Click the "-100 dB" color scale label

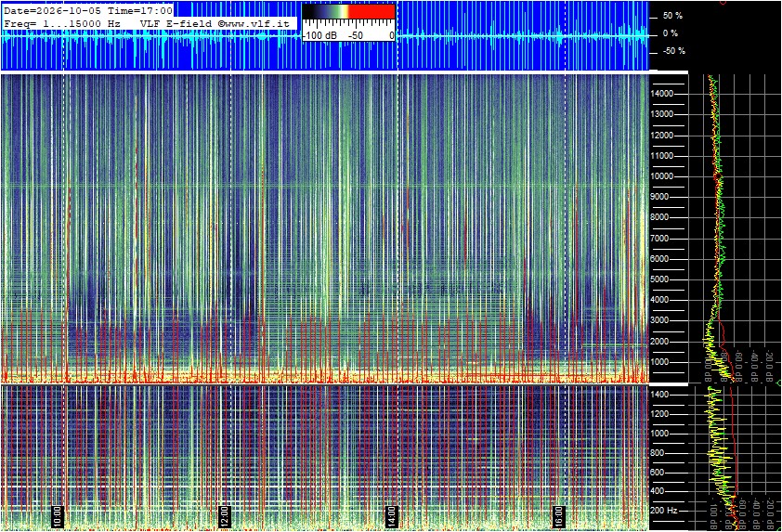[x=319, y=35]
